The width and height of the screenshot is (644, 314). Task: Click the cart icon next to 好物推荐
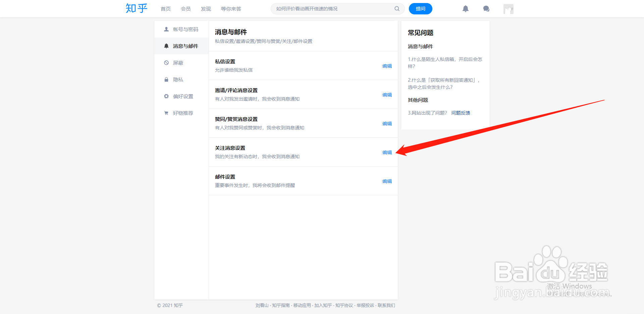click(x=166, y=113)
